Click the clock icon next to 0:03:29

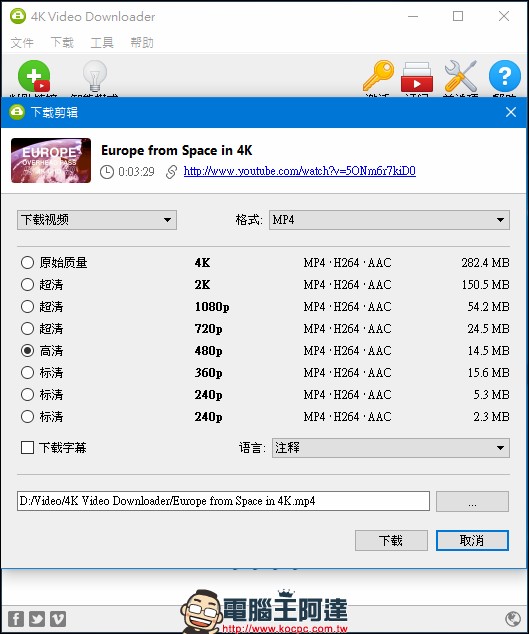tap(107, 172)
